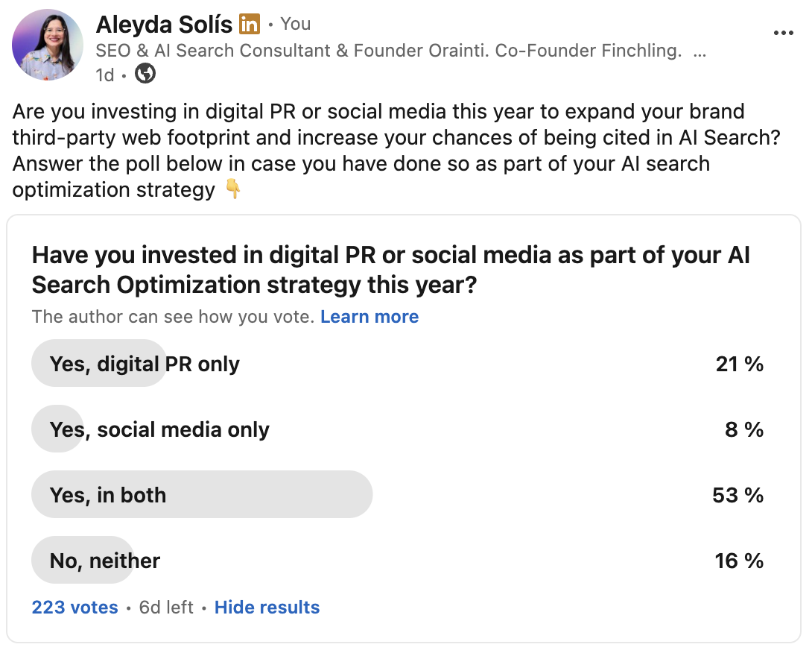Select the 'Yes, in both' poll option

(x=398, y=494)
